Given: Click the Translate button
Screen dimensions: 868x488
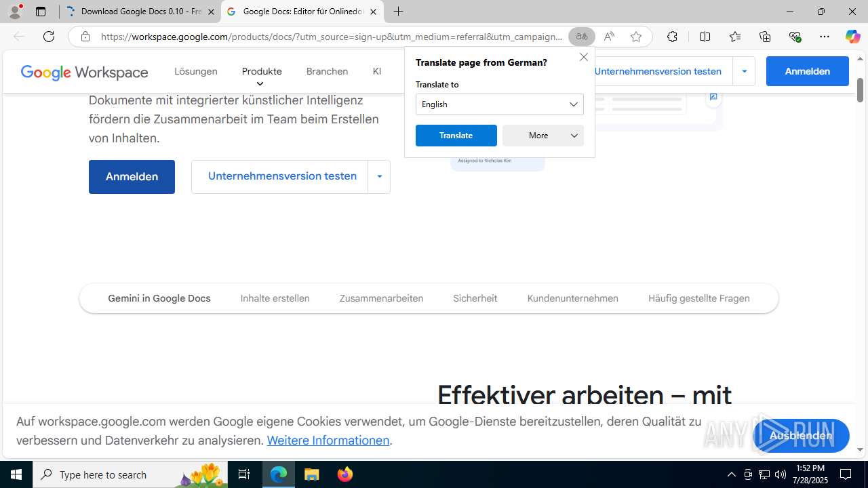Looking at the screenshot, I should point(456,136).
